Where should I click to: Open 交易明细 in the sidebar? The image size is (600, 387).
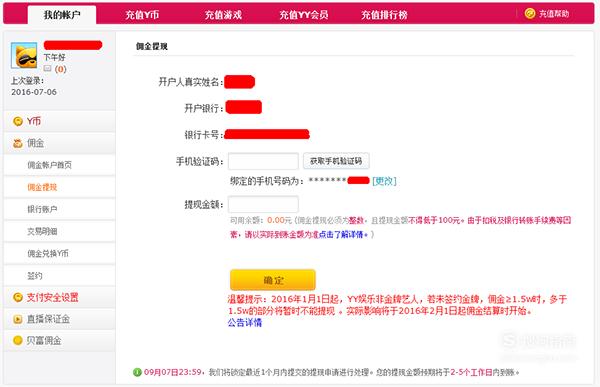(x=42, y=231)
